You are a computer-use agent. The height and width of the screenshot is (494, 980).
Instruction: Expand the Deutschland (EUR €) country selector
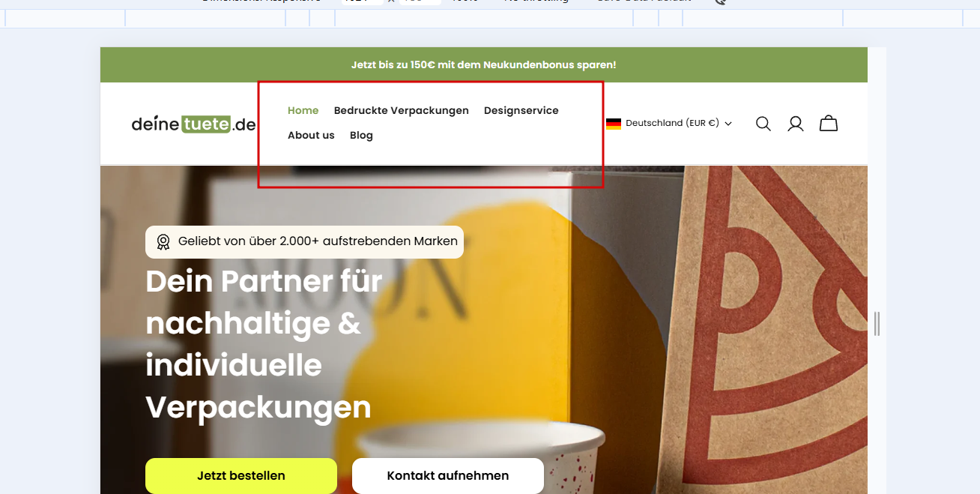click(669, 123)
